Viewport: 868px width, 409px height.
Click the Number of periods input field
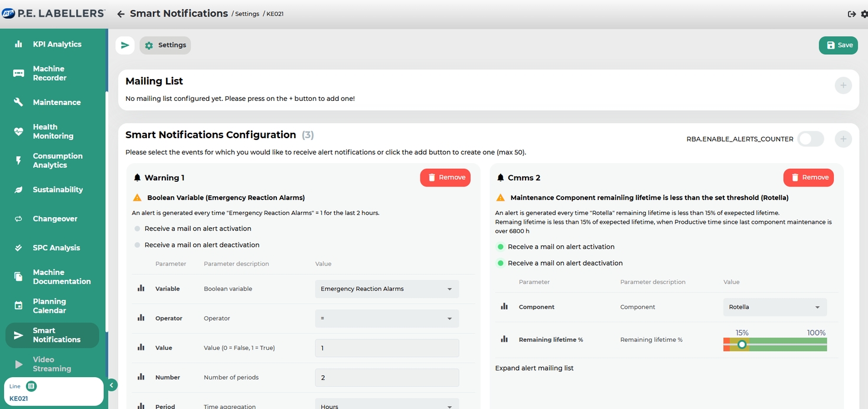click(x=387, y=378)
